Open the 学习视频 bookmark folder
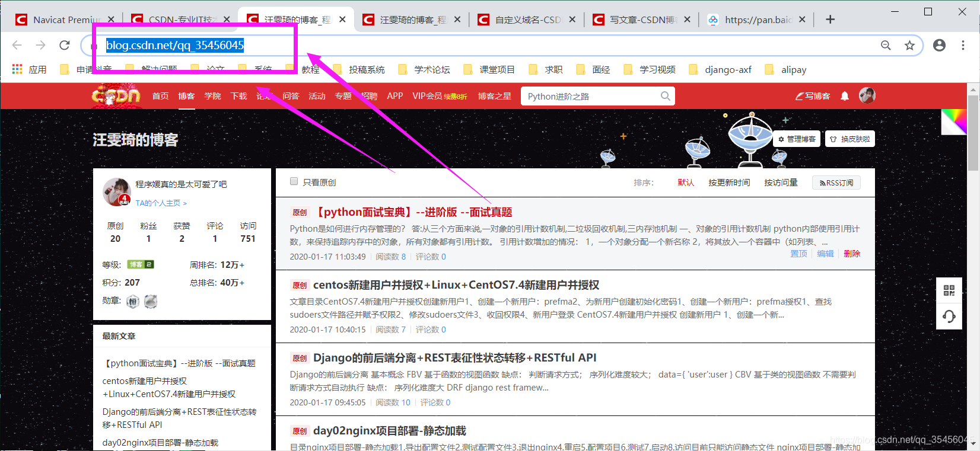The width and height of the screenshot is (980, 451). [650, 69]
